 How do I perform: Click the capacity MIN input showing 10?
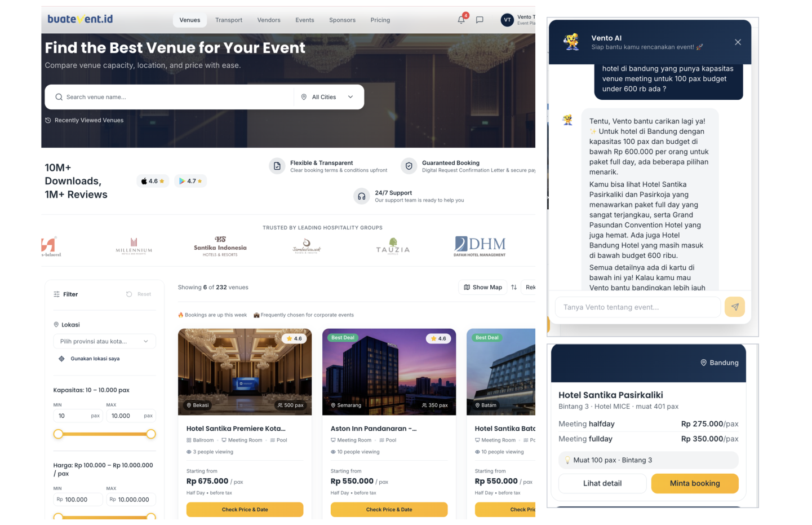77,416
